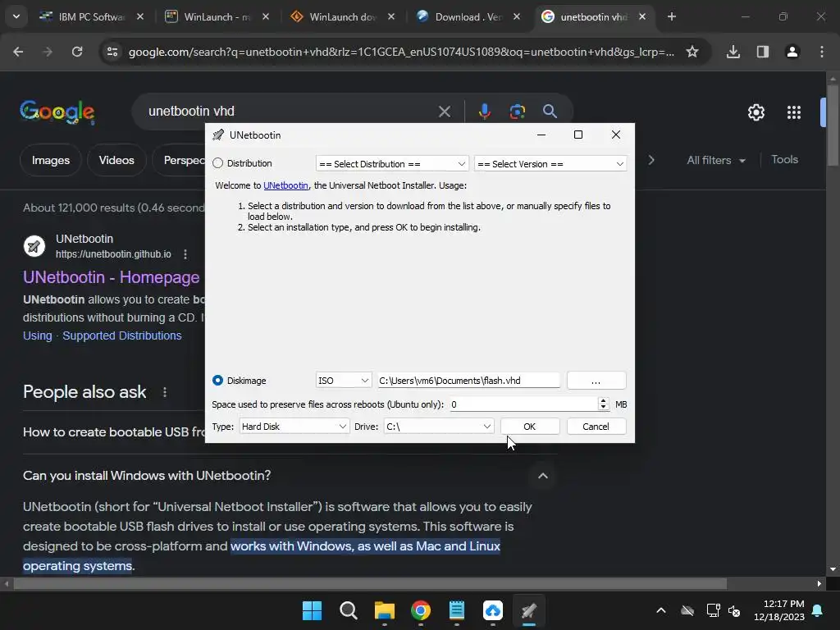Open the tab search dropdown arrow
Screen dimensions: 840x630
tap(16, 16)
